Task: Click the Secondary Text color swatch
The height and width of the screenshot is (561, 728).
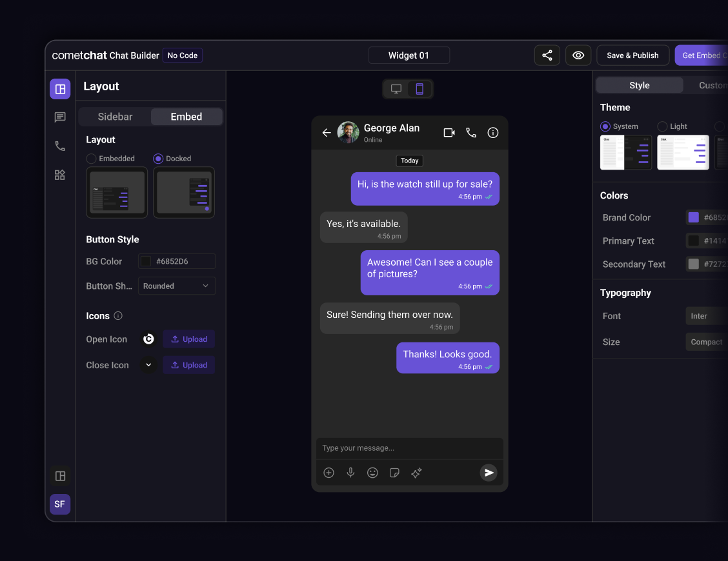Action: (x=693, y=264)
